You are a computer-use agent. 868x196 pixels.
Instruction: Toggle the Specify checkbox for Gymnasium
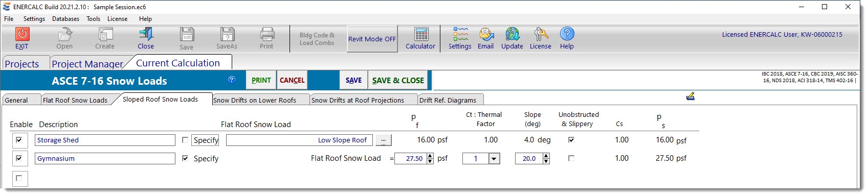(x=185, y=158)
